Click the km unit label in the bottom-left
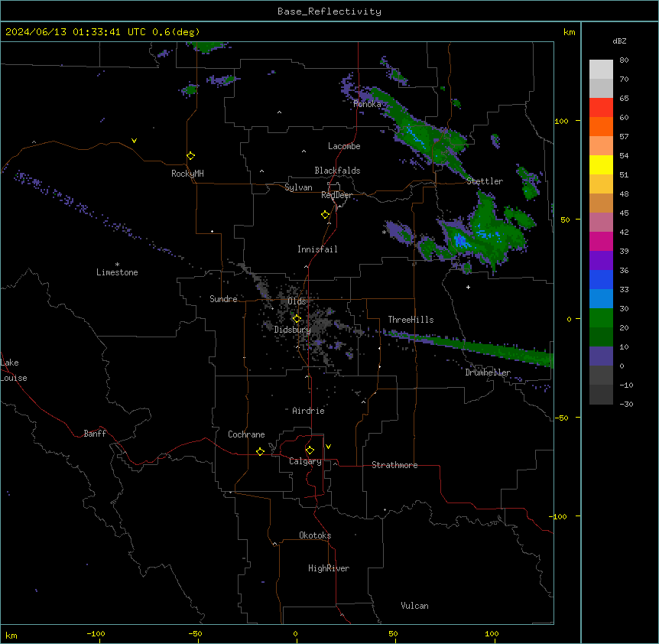This screenshot has height=644, width=659. pyautogui.click(x=11, y=635)
